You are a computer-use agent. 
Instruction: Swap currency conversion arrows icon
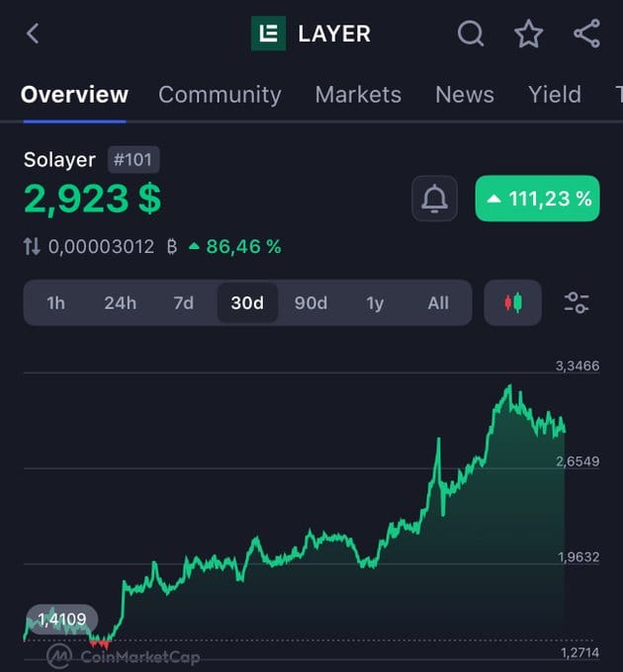tap(32, 246)
